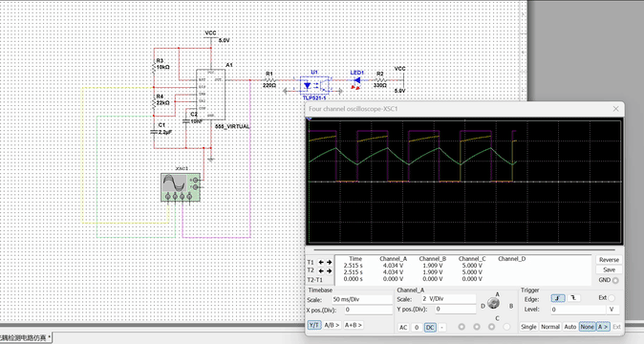Click the Timebase Scale field 50 ms/Div
This screenshot has height=344, width=644.
pyautogui.click(x=362, y=299)
